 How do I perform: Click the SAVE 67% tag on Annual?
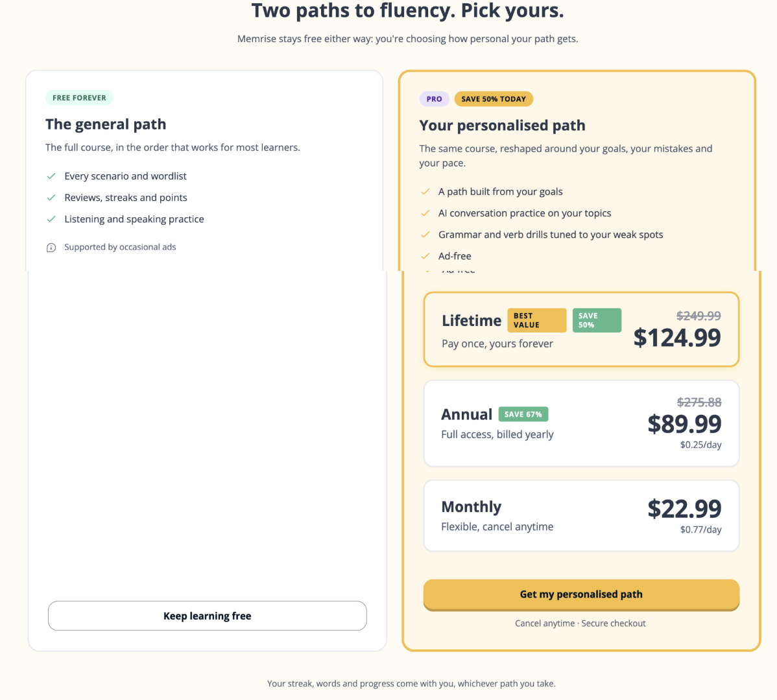click(x=523, y=414)
